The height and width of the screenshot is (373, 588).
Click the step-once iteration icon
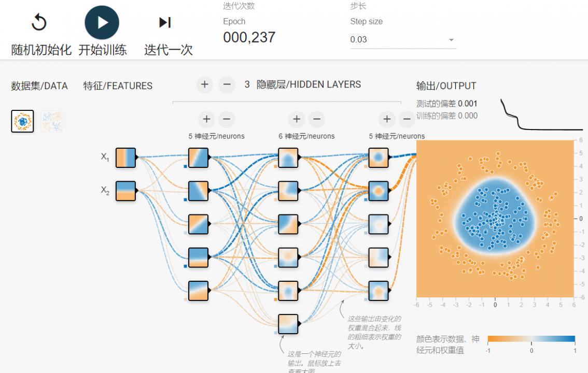click(165, 22)
